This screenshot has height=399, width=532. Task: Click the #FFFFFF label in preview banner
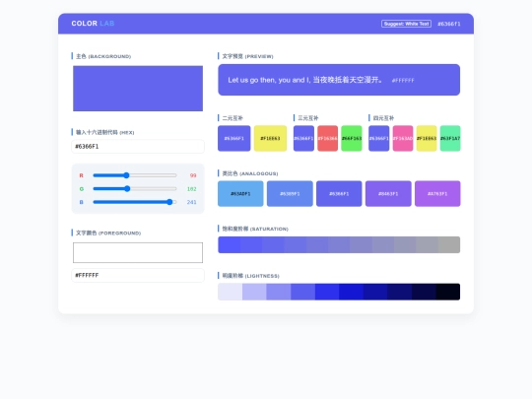[403, 81]
